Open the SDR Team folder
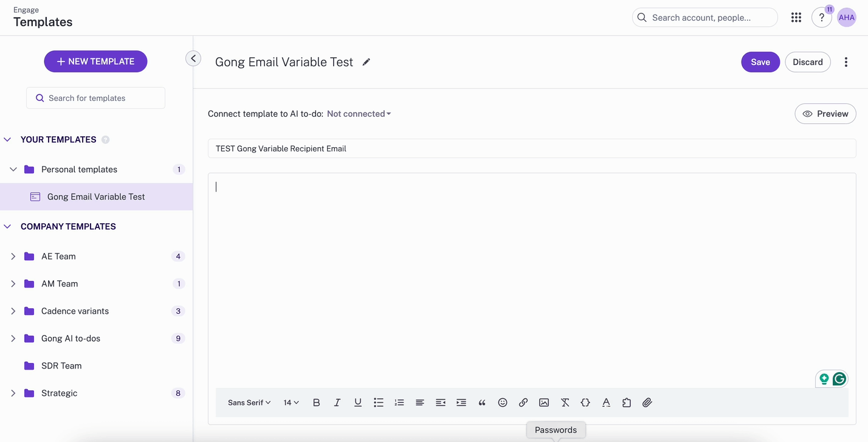This screenshot has height=442, width=868. click(x=61, y=365)
